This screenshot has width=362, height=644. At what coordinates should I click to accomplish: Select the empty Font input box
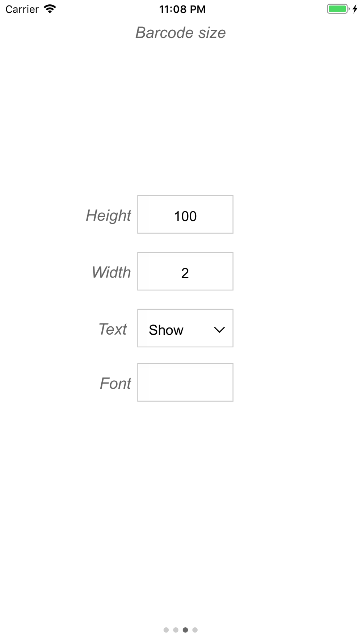coord(185,382)
